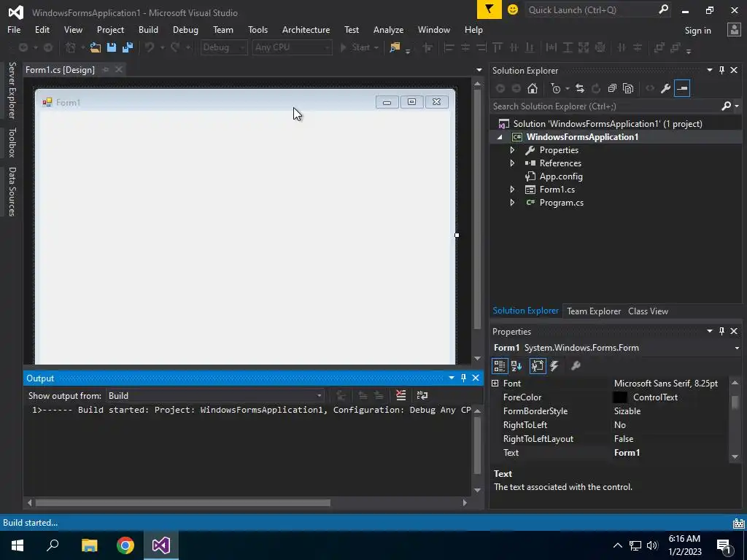Pin the Form1.cs [Design] tab
The height and width of the screenshot is (560, 747).
pyautogui.click(x=106, y=69)
